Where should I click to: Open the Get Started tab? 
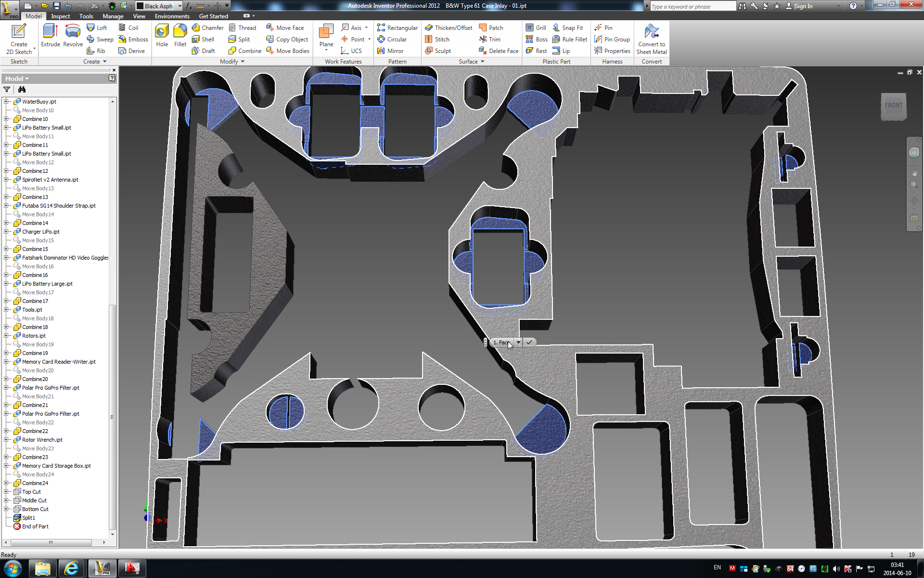tap(213, 16)
